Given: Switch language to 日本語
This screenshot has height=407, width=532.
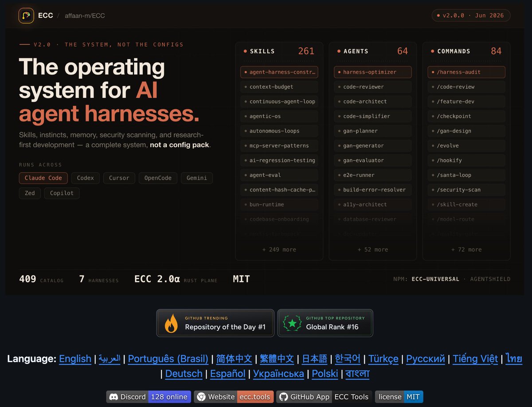Looking at the screenshot, I should coord(314,359).
